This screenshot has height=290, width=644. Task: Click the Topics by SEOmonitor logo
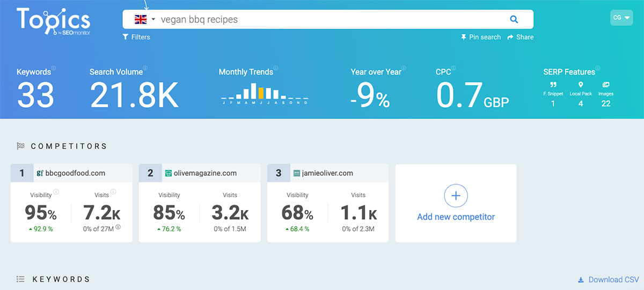pyautogui.click(x=53, y=23)
